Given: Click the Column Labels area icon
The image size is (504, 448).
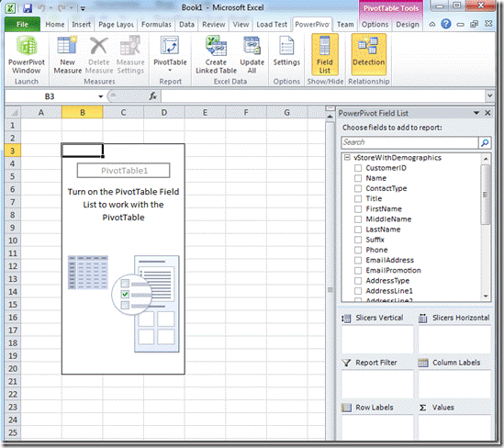Looking at the screenshot, I should 423,363.
